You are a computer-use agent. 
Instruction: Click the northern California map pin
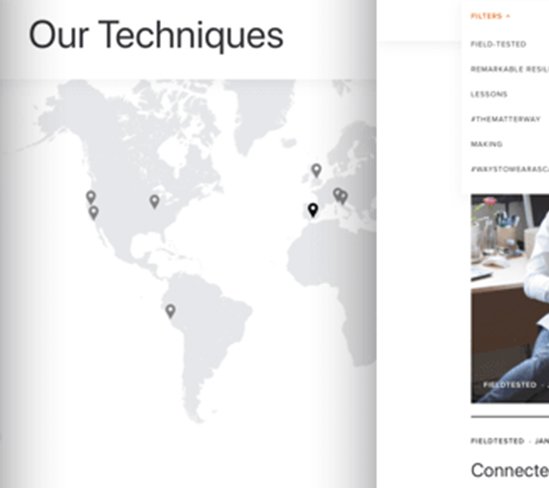pos(91,197)
